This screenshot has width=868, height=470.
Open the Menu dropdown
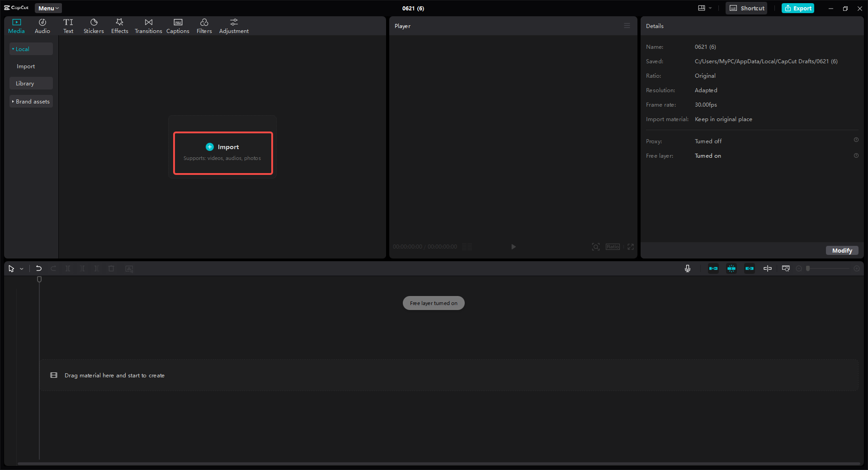pos(48,8)
